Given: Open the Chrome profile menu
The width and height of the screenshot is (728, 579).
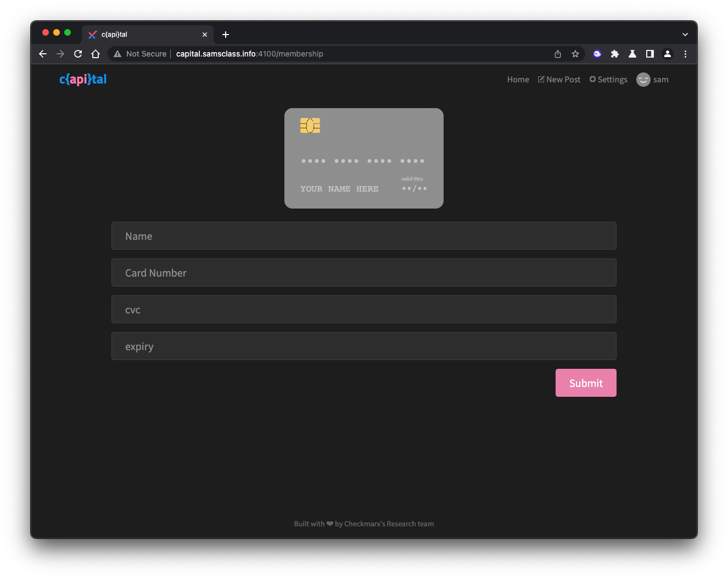Looking at the screenshot, I should point(668,54).
